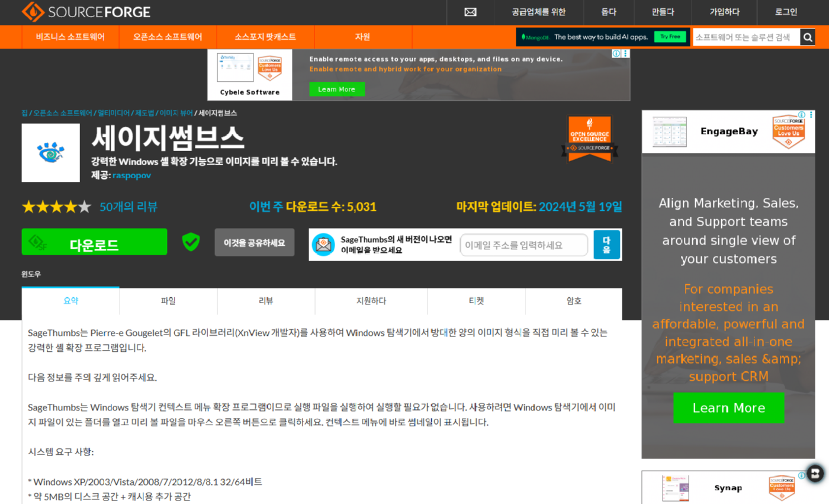Open the 티켓 tab
Screen dimensions: 829x504
pos(476,301)
